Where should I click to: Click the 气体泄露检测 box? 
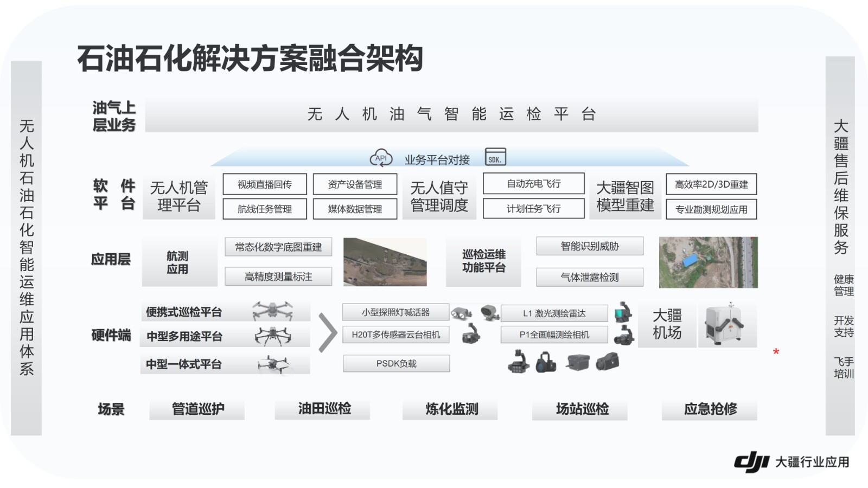590,277
